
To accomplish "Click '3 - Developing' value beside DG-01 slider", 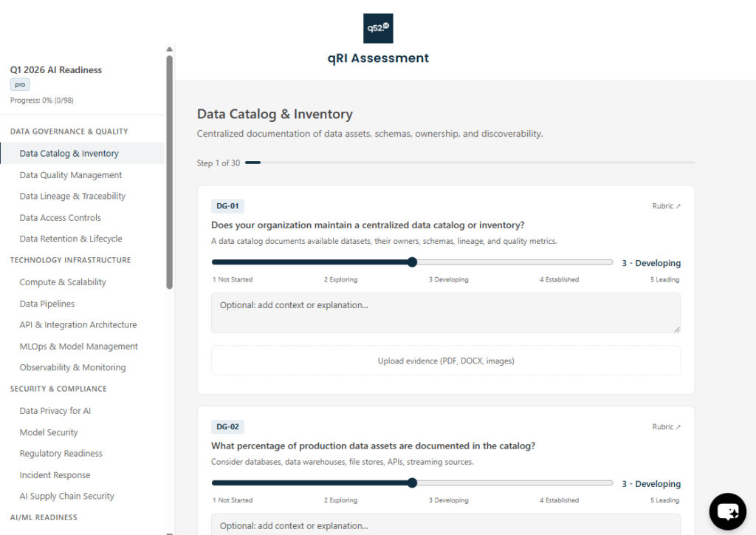I will click(x=651, y=263).
